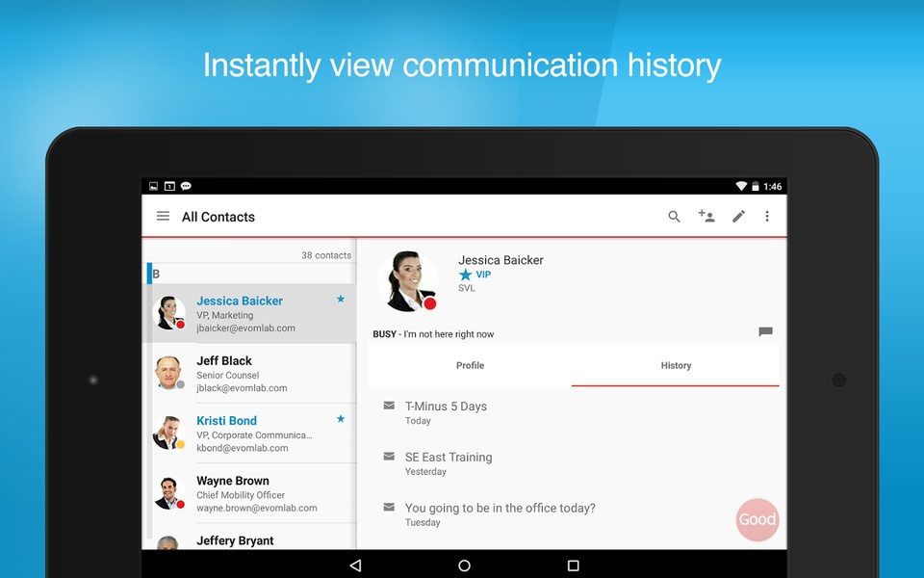Open Android recent apps square
Screen dimensions: 924x578
pos(573,565)
